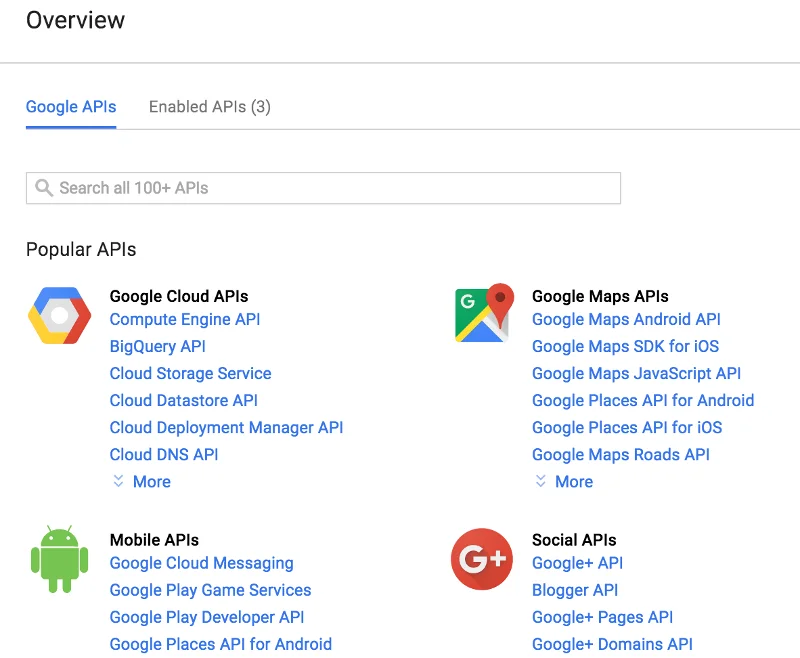Click the Google Cloud Platform hexagon icon
The image size is (800, 658).
click(x=60, y=315)
